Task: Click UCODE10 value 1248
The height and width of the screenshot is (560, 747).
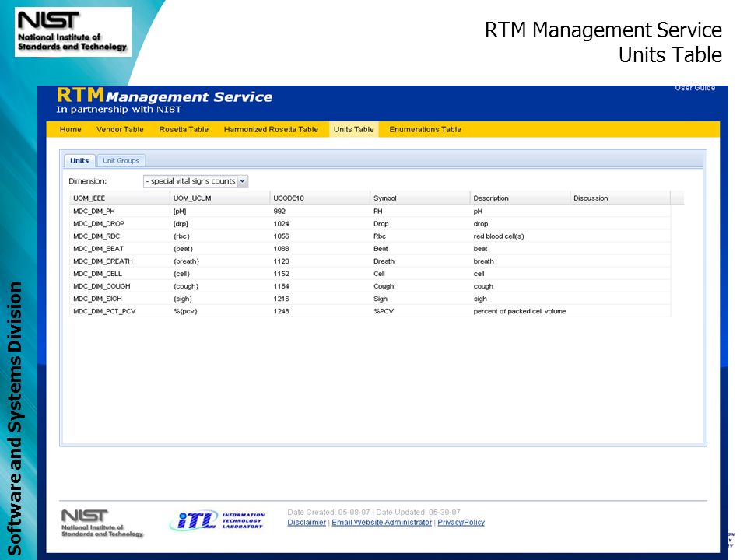Action: tap(281, 311)
